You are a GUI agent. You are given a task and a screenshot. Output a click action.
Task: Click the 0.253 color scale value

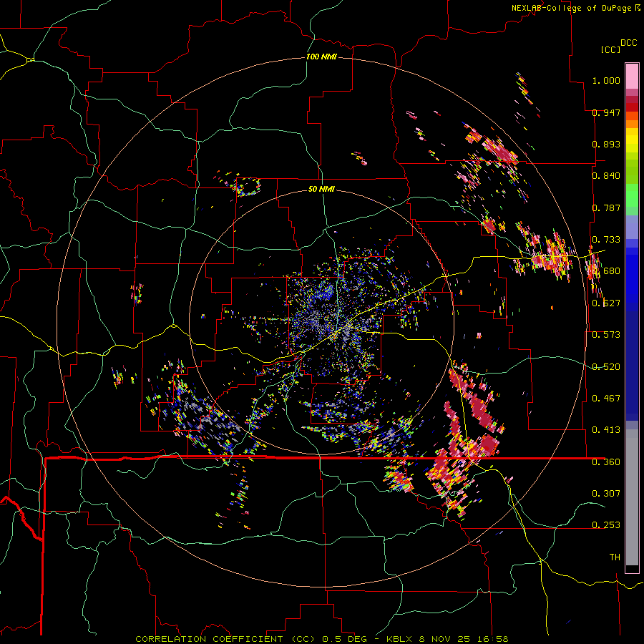pos(606,525)
